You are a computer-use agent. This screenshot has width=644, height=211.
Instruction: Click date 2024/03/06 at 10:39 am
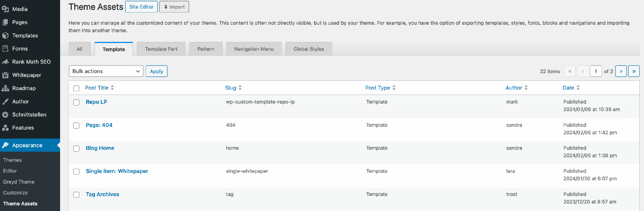click(x=591, y=110)
